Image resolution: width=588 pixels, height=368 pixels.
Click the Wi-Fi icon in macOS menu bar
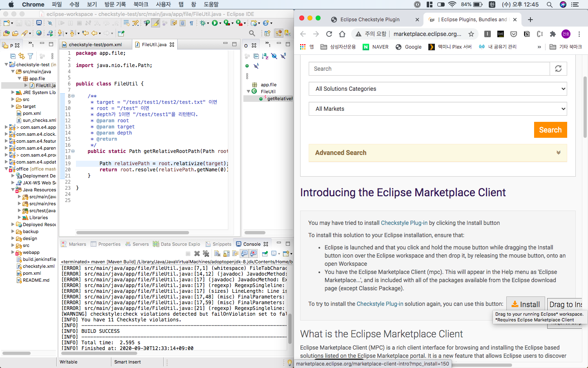[x=452, y=4]
